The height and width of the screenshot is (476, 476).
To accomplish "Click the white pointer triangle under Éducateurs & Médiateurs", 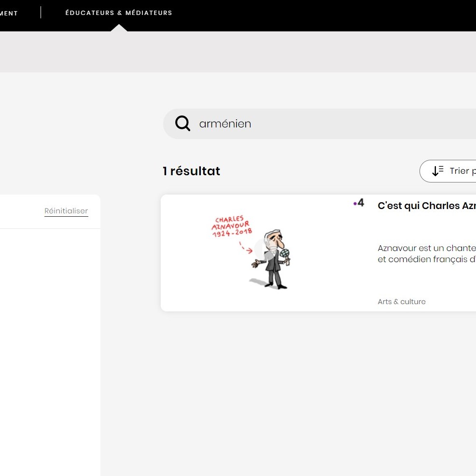I will pyautogui.click(x=119, y=28).
